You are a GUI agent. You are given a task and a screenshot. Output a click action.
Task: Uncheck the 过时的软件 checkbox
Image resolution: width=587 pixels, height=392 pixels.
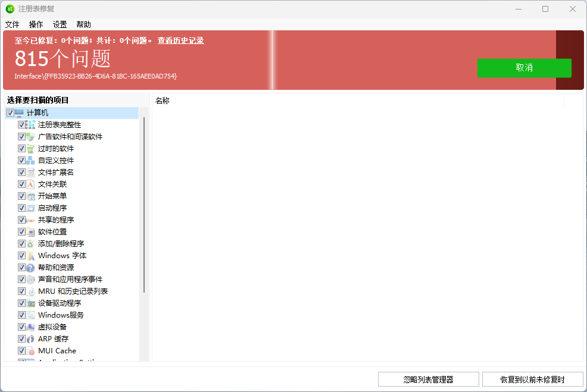pos(21,149)
